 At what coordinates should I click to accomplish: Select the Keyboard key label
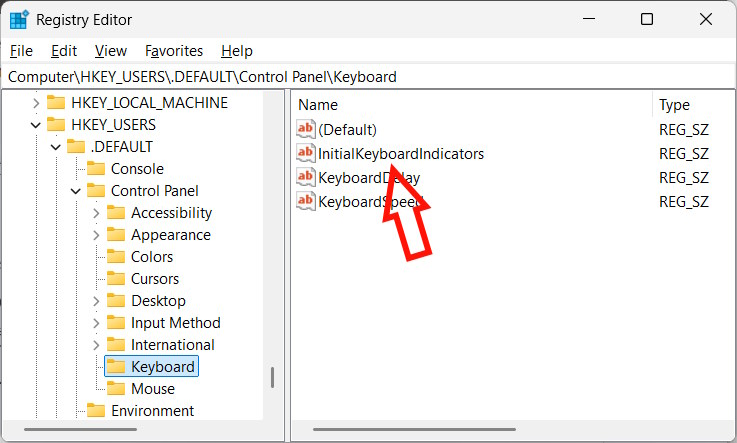tap(163, 367)
